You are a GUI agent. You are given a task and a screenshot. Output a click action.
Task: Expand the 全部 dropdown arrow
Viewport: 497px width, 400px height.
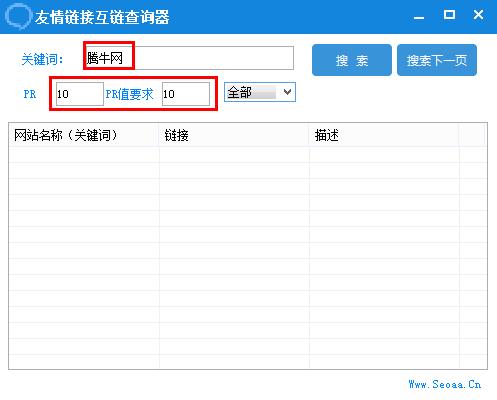point(287,92)
